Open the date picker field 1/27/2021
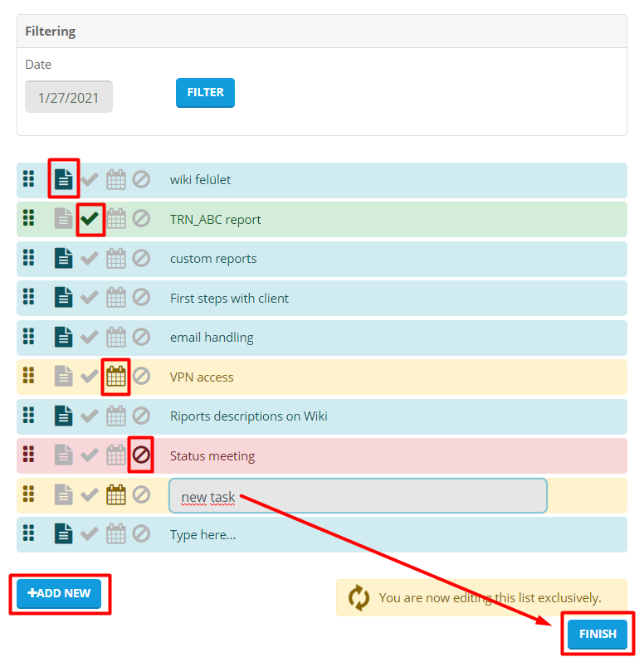Screen dimensions: 644x657 tap(69, 97)
